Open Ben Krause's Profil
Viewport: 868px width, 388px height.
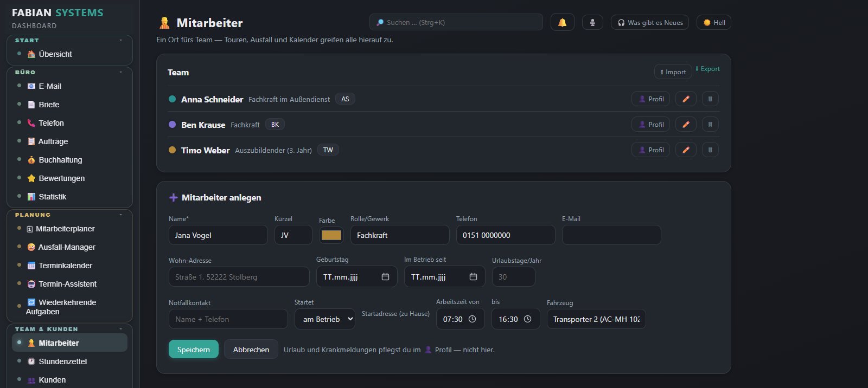coord(651,125)
